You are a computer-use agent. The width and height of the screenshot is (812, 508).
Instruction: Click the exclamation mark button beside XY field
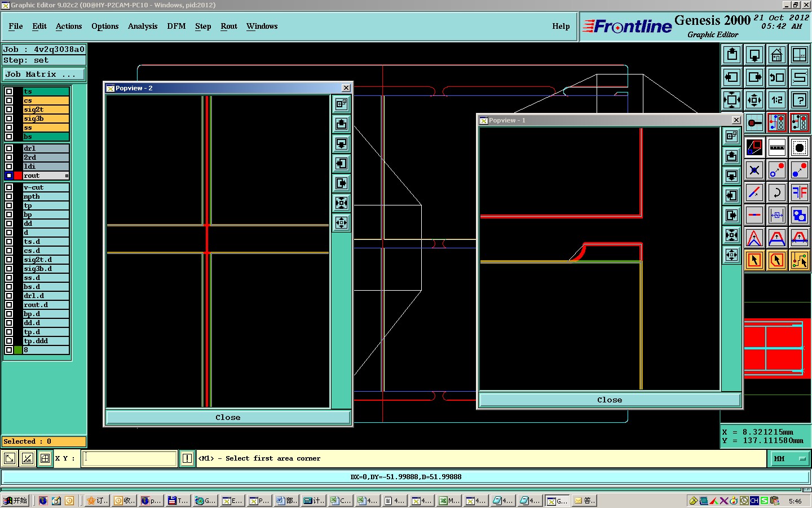pos(187,458)
